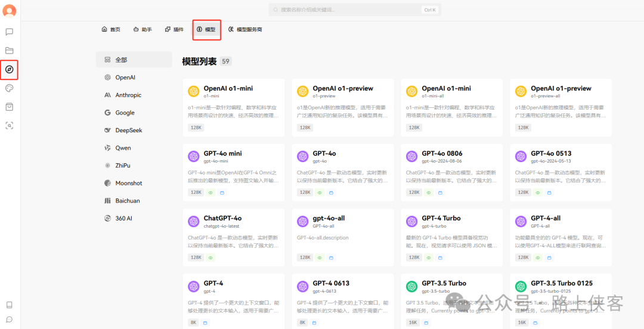Filter models by 360 AI
The image size is (644, 329).
coord(134,219)
